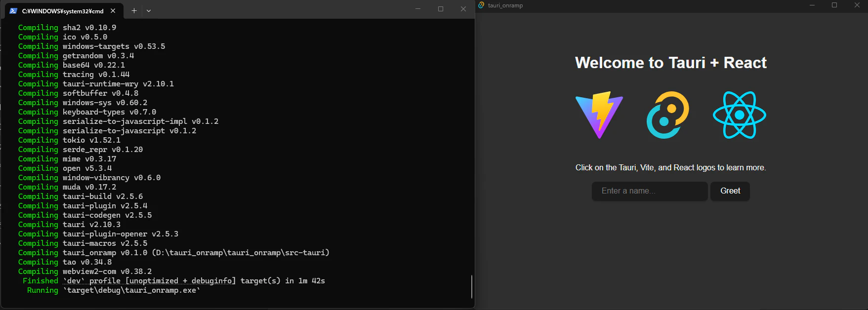The image size is (868, 310).
Task: Maximize the tauri_onramp window
Action: (x=834, y=5)
